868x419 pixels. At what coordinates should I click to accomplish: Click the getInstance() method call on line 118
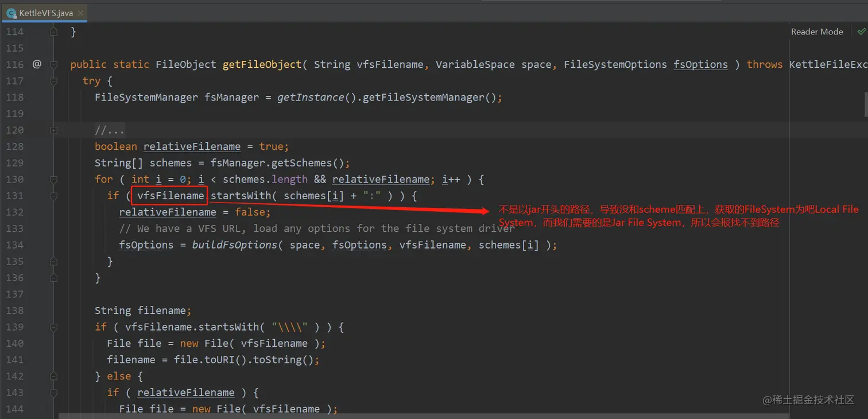(310, 97)
